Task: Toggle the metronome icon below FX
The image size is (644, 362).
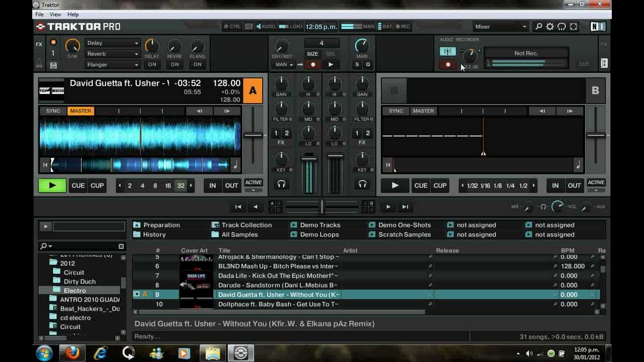Action: click(x=39, y=64)
